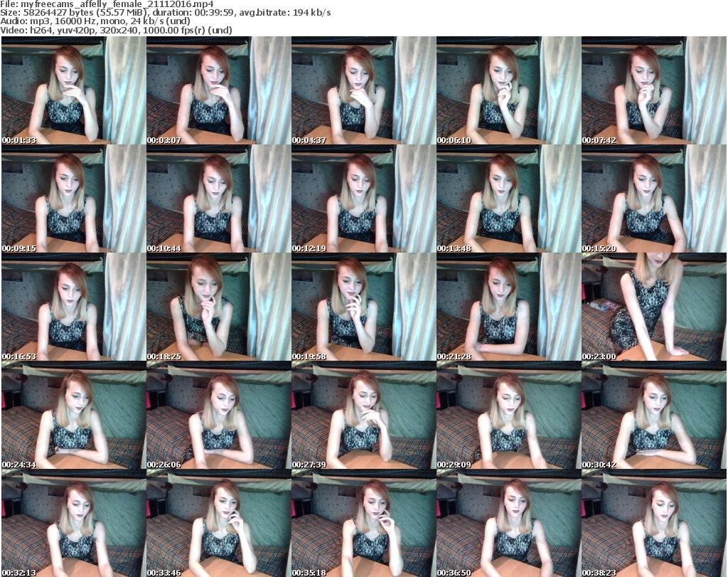Choose the thumbnail with time 00:27:39
The width and height of the screenshot is (728, 577).
pos(363,415)
